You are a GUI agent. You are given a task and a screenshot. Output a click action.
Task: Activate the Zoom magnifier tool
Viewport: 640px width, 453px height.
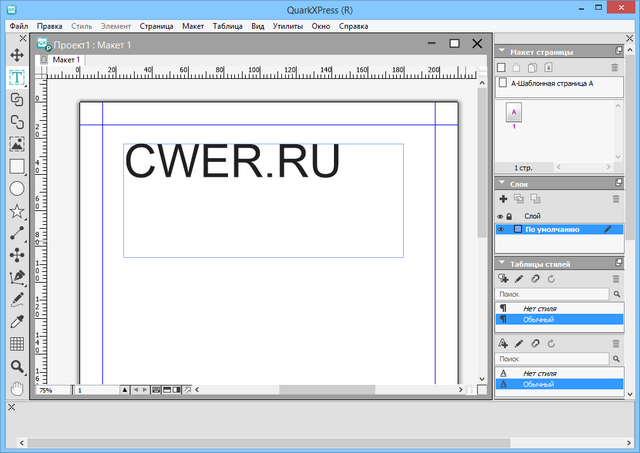pyautogui.click(x=16, y=367)
